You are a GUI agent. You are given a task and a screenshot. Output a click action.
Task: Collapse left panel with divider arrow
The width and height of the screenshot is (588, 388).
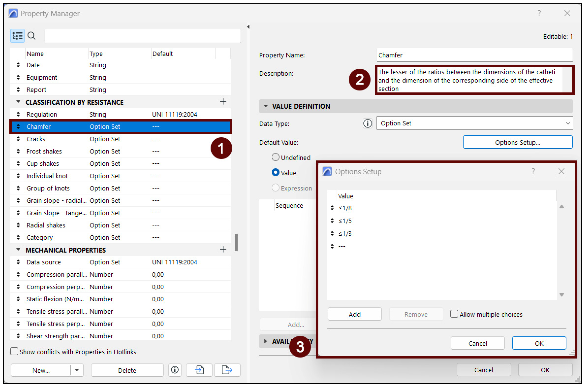(x=248, y=27)
